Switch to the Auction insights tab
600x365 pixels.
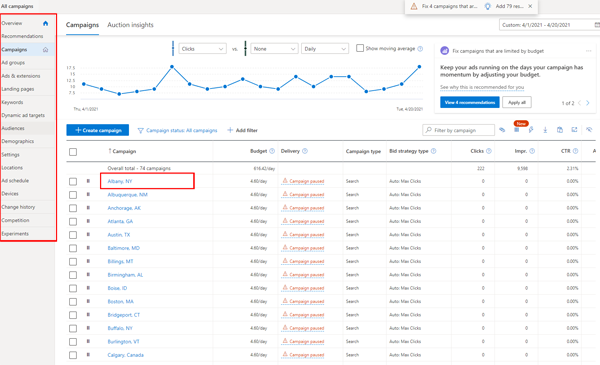pyautogui.click(x=130, y=25)
